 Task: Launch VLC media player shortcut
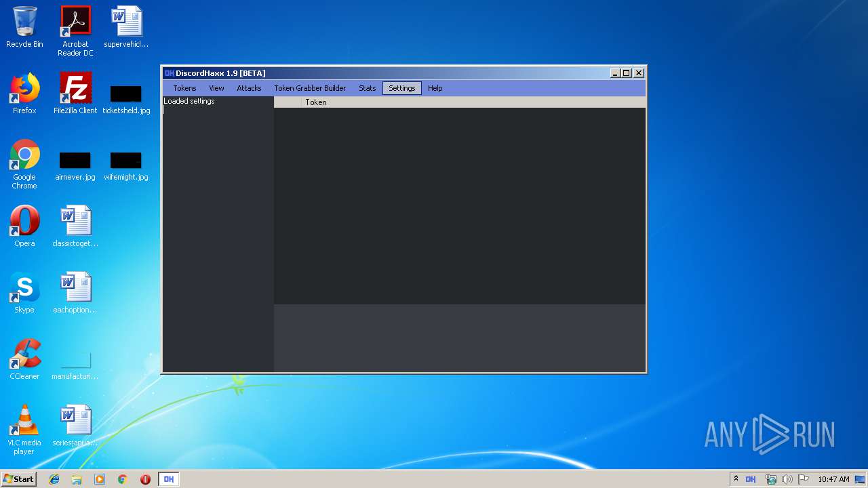24,430
